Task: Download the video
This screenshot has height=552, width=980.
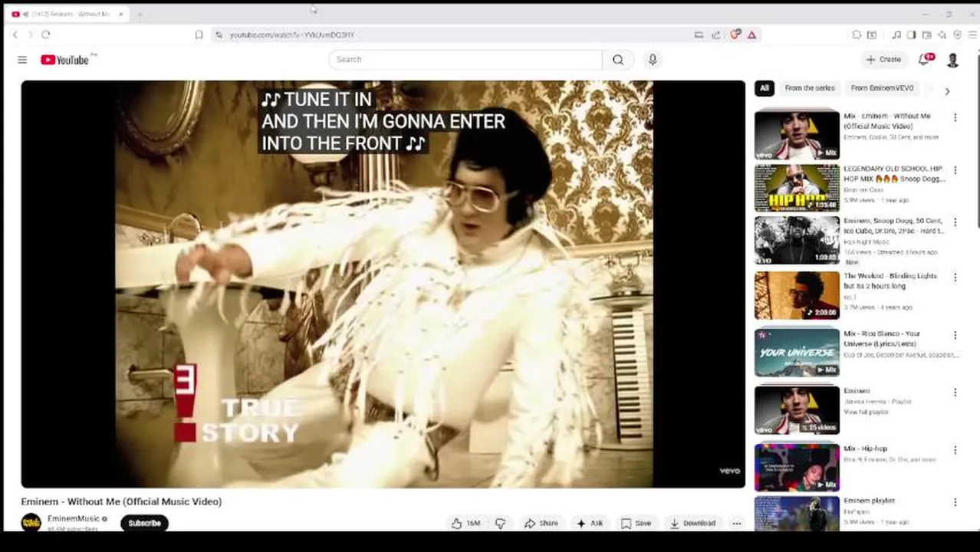Action: [692, 523]
